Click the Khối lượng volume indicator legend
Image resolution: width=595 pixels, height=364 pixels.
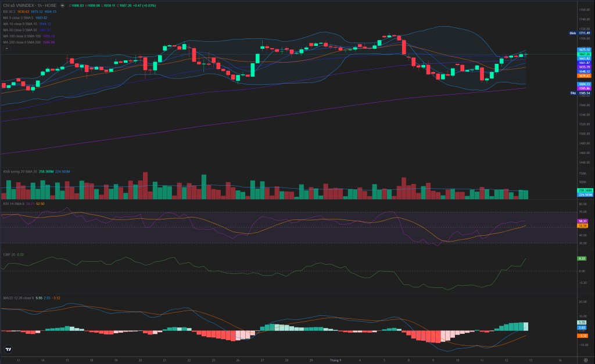coord(37,172)
